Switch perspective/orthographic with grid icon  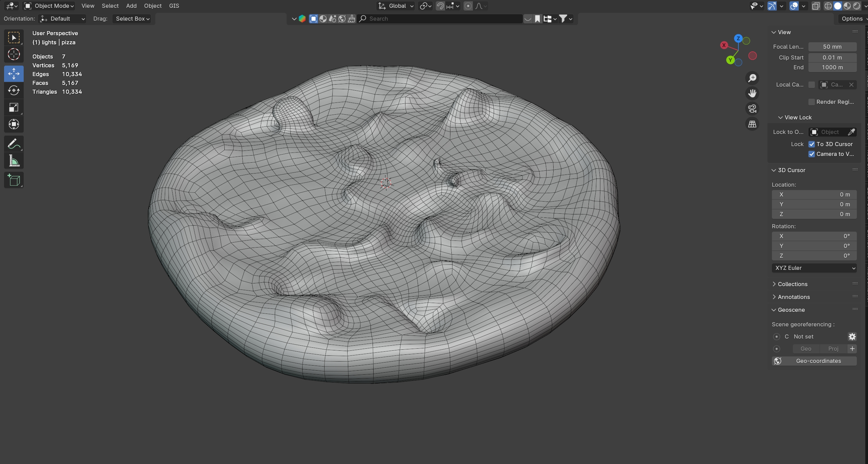coord(752,124)
